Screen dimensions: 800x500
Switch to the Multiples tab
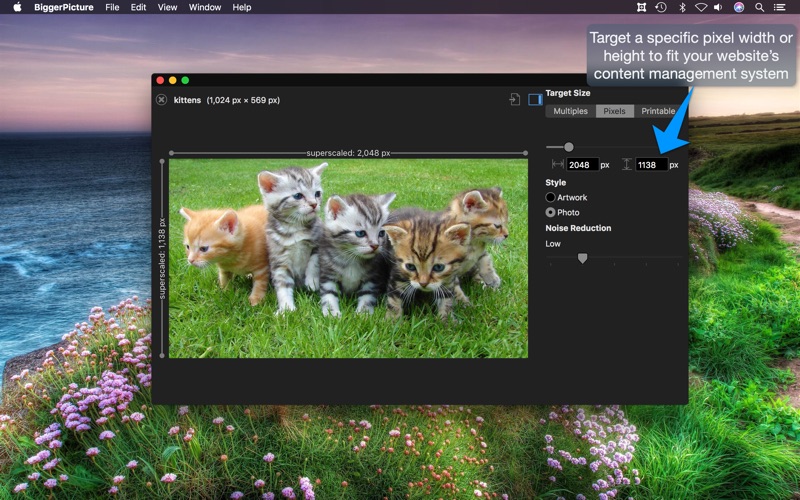[x=570, y=111]
